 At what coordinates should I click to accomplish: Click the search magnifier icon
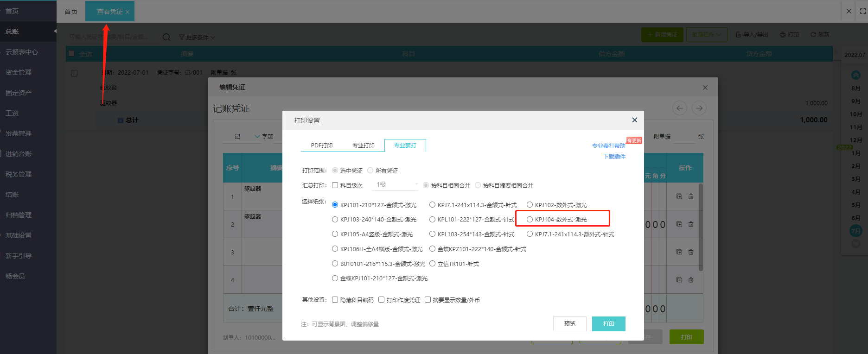pos(166,37)
